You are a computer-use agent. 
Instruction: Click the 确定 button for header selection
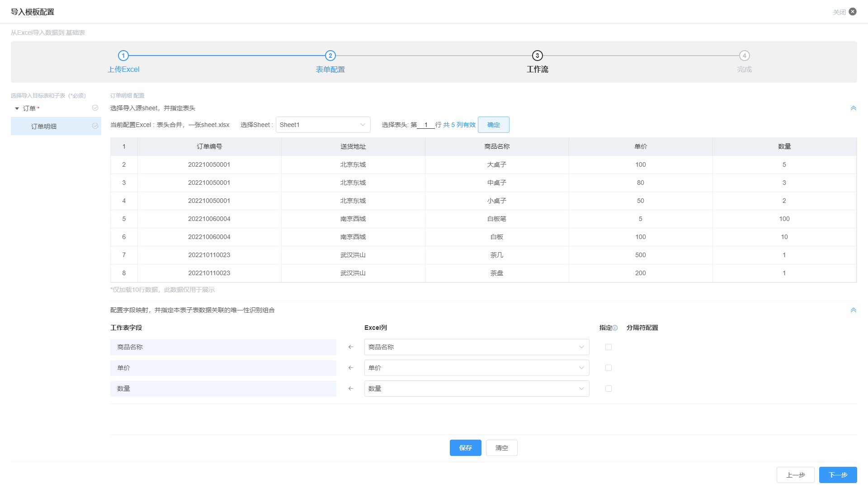(494, 125)
